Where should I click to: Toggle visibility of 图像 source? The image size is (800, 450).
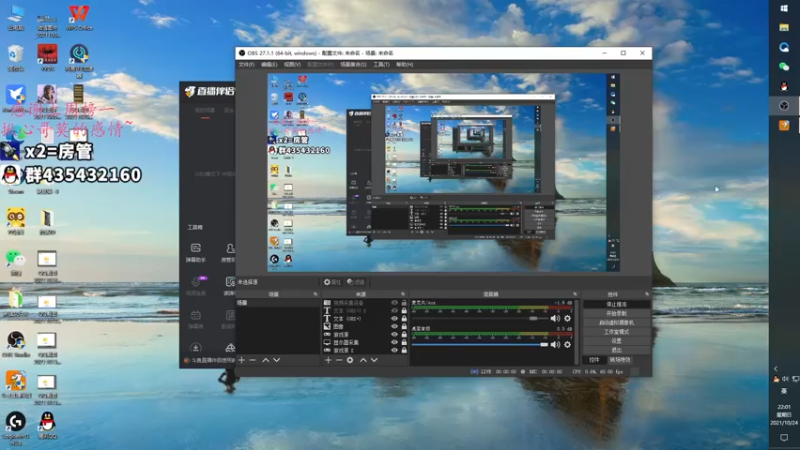[394, 326]
